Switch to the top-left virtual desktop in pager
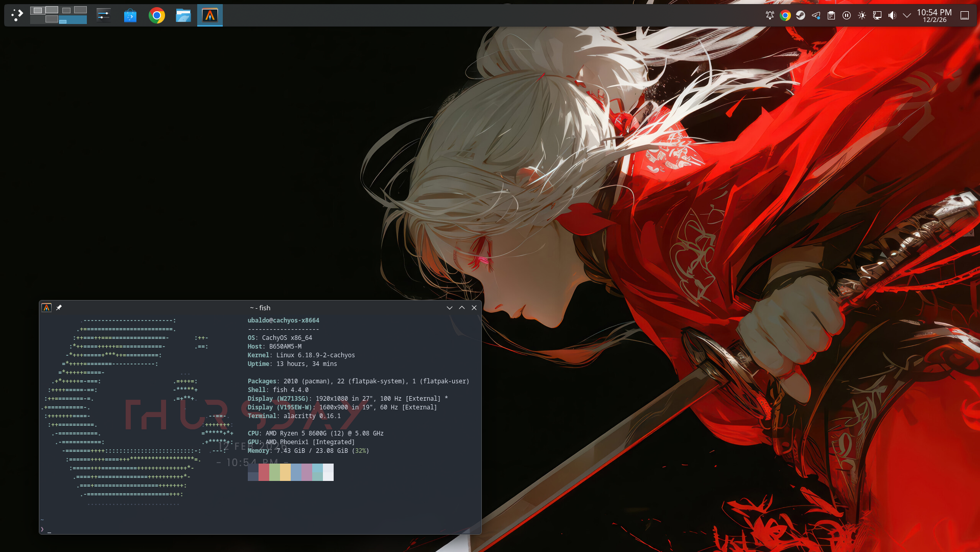 coord(37,10)
